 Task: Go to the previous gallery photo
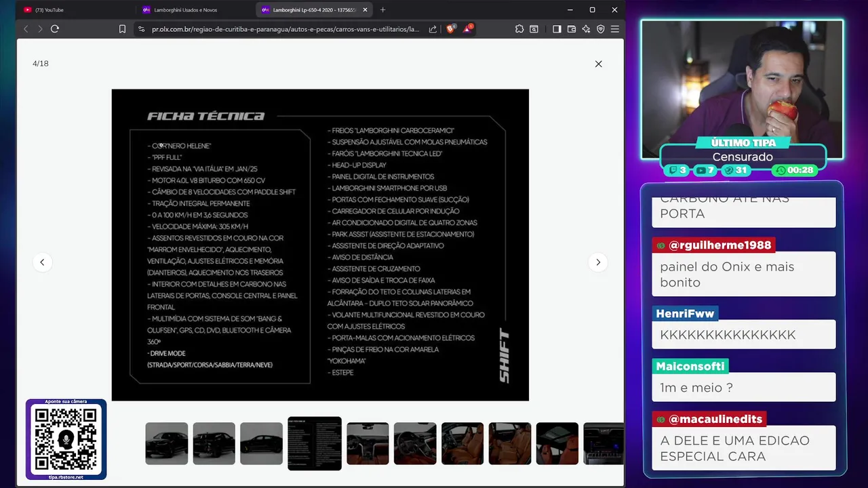(42, 262)
